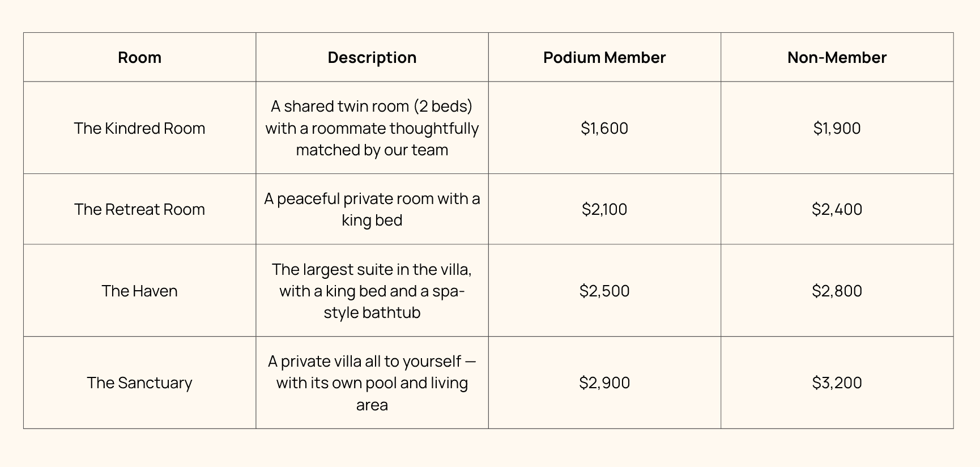Select The Haven room name
Viewport: 980px width, 467px height.
click(x=139, y=291)
